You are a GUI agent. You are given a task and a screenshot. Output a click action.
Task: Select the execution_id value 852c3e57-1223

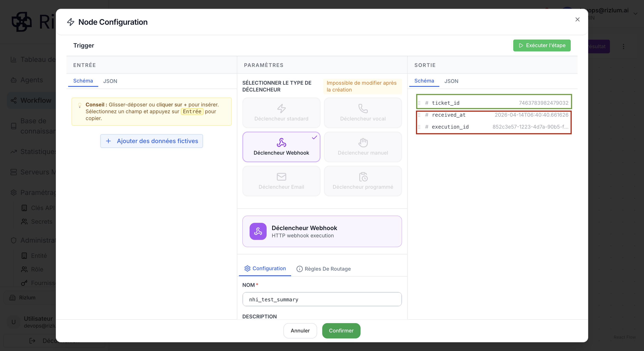[x=530, y=127]
